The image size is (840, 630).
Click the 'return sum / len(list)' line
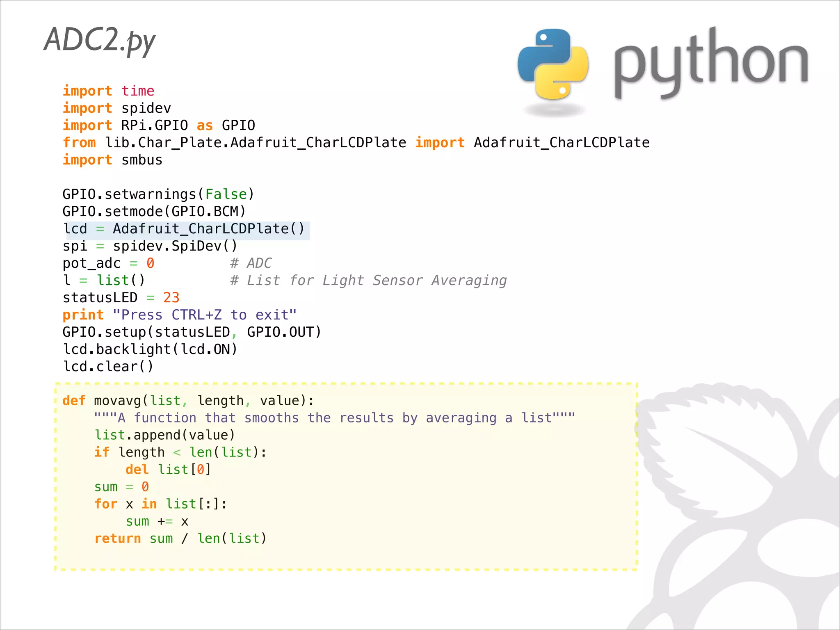180,538
